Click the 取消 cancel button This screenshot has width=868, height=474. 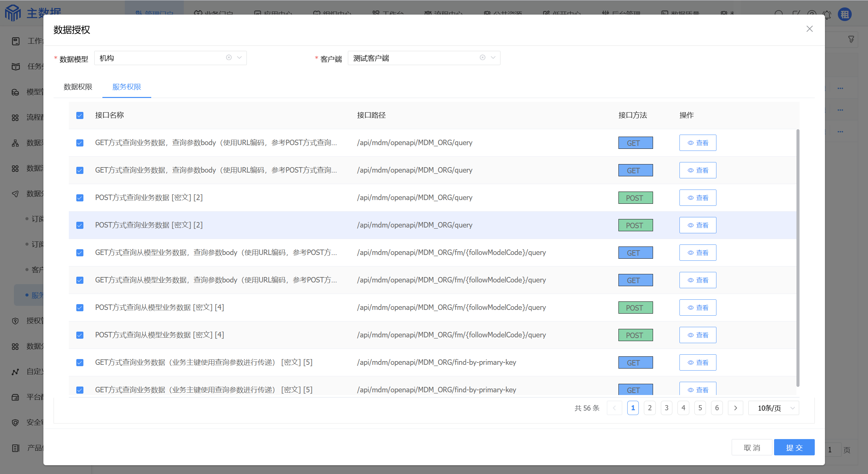coord(752,448)
